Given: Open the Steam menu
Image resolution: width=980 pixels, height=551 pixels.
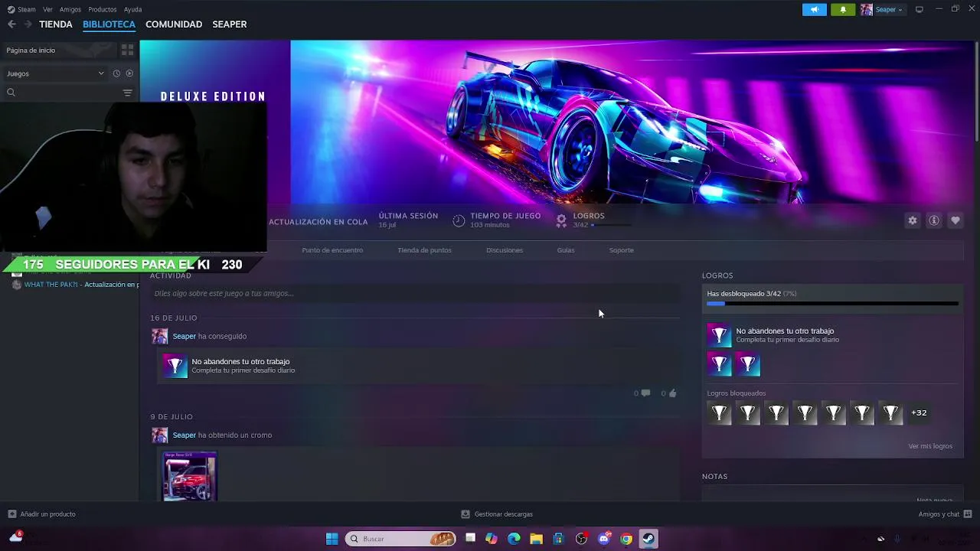Looking at the screenshot, I should point(21,9).
